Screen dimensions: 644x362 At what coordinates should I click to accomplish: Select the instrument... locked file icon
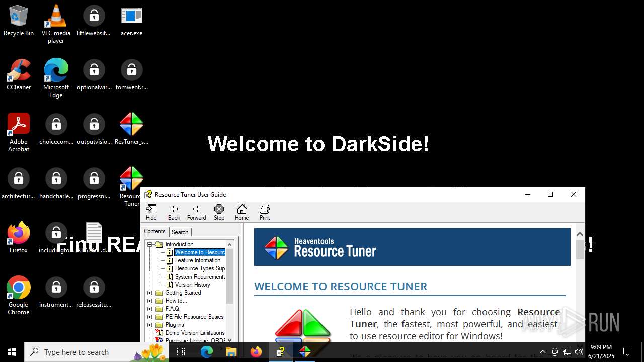56,292
